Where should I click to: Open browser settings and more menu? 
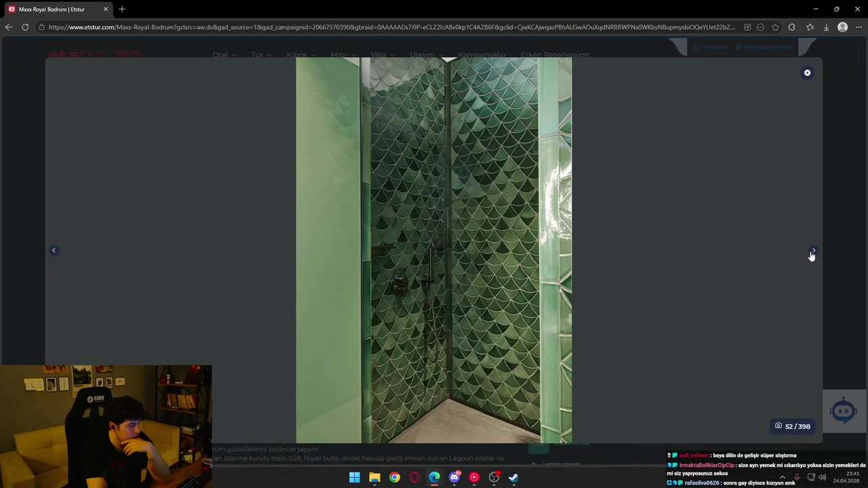[859, 27]
